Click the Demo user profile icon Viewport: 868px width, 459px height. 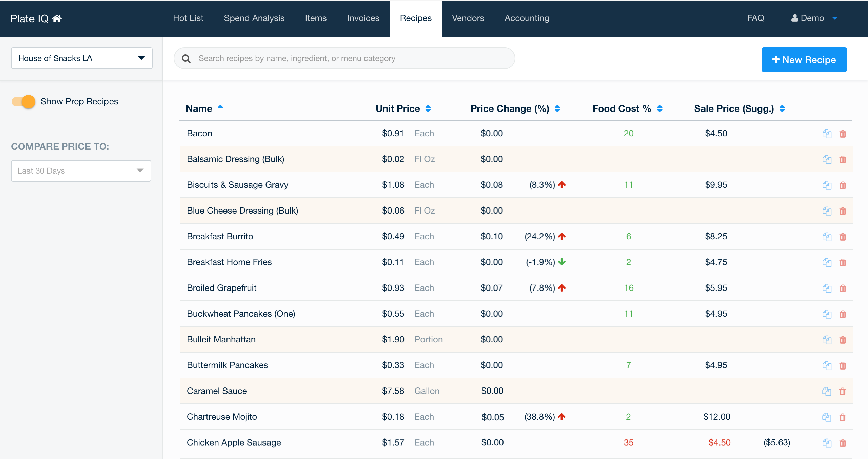click(794, 18)
